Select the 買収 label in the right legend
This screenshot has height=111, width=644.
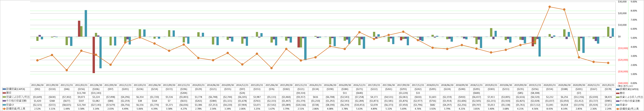(x=623, y=93)
